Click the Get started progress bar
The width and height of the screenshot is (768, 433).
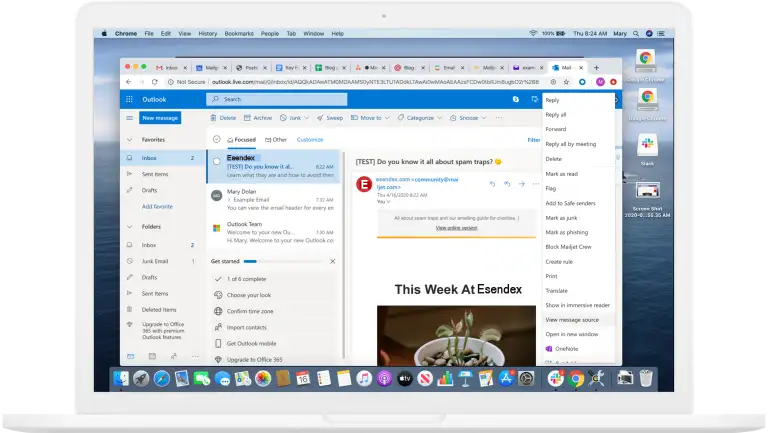pyautogui.click(x=283, y=262)
